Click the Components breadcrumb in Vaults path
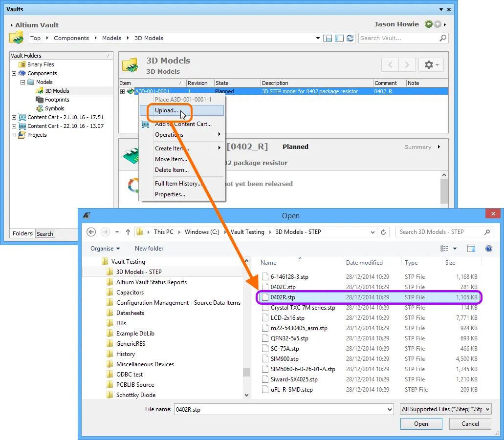The image size is (504, 440). tap(71, 38)
